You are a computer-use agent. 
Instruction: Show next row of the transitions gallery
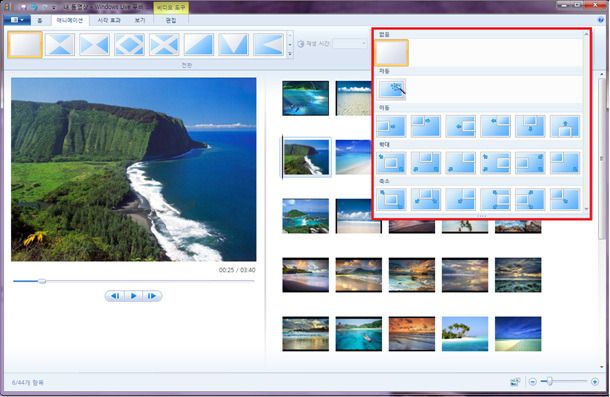click(x=290, y=45)
